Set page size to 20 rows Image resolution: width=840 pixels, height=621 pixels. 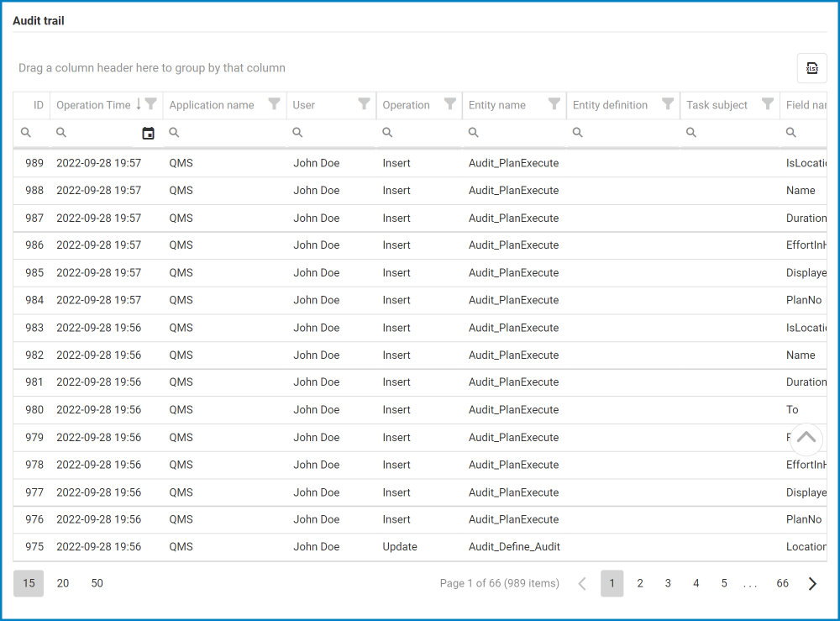pyautogui.click(x=63, y=583)
